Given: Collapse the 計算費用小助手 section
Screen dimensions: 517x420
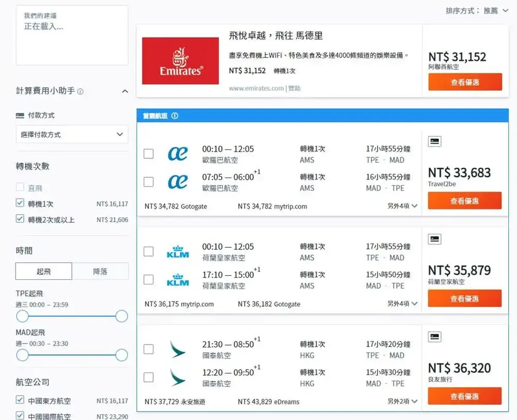Looking at the screenshot, I should pyautogui.click(x=125, y=91).
